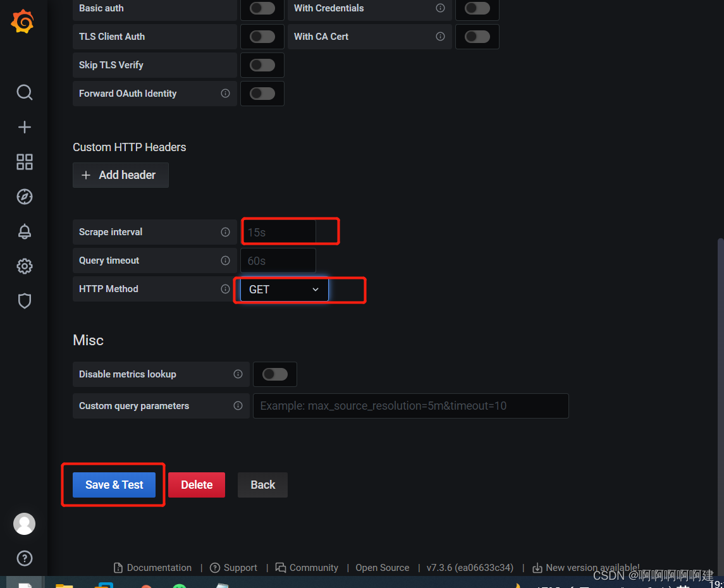
Task: Toggle the With CA Cert switch
Action: 477,37
